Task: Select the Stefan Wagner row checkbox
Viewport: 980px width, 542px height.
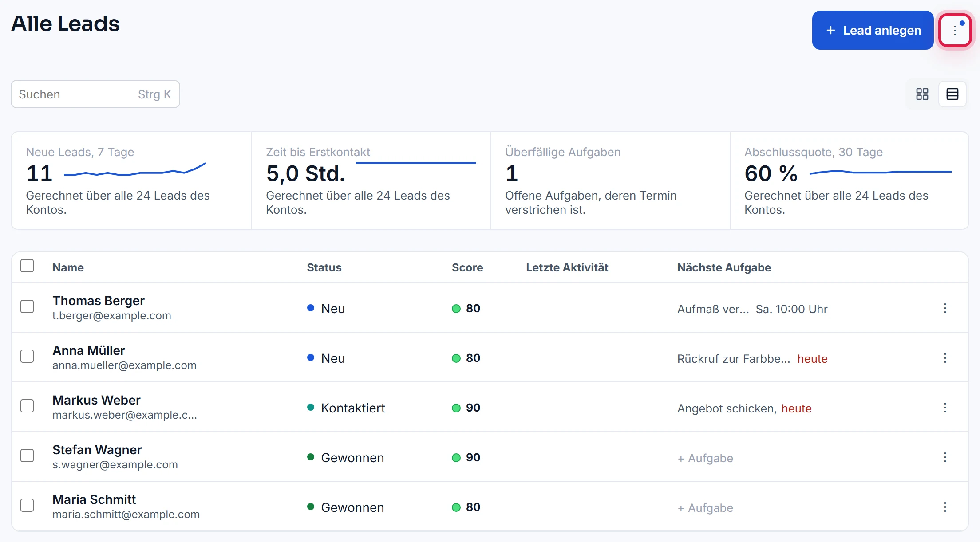Action: point(27,456)
